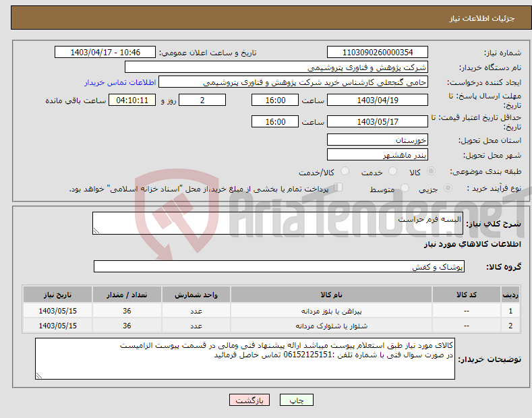Image resolution: width=532 pixels, height=418 pixels.
Task: Click the price validity time 16:00 field
Action: point(275,121)
